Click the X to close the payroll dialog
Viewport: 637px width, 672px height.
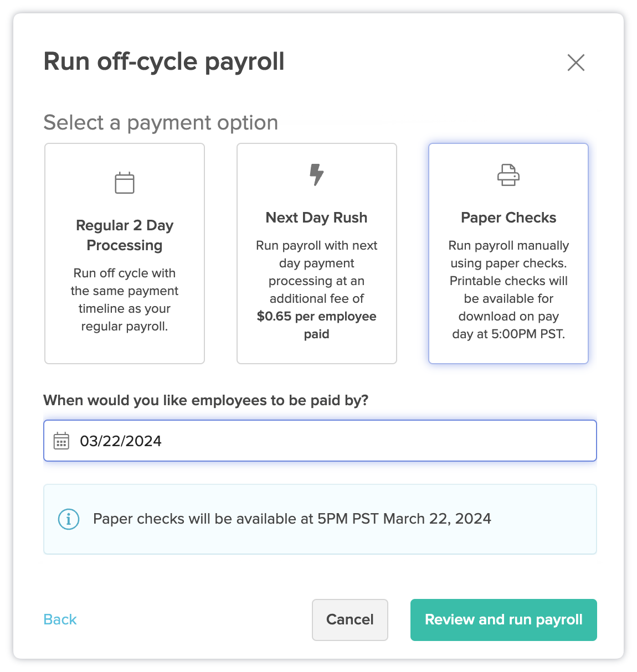(x=576, y=63)
